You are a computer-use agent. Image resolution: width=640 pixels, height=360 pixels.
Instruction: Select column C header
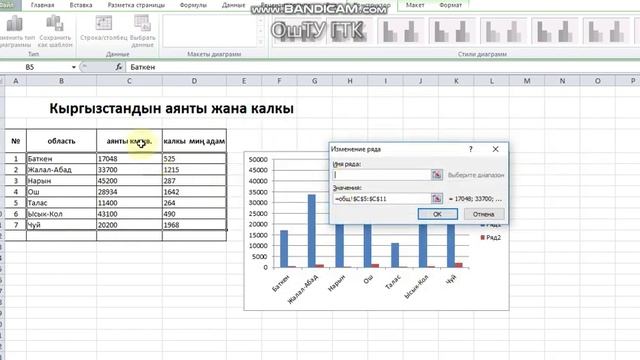[129, 81]
